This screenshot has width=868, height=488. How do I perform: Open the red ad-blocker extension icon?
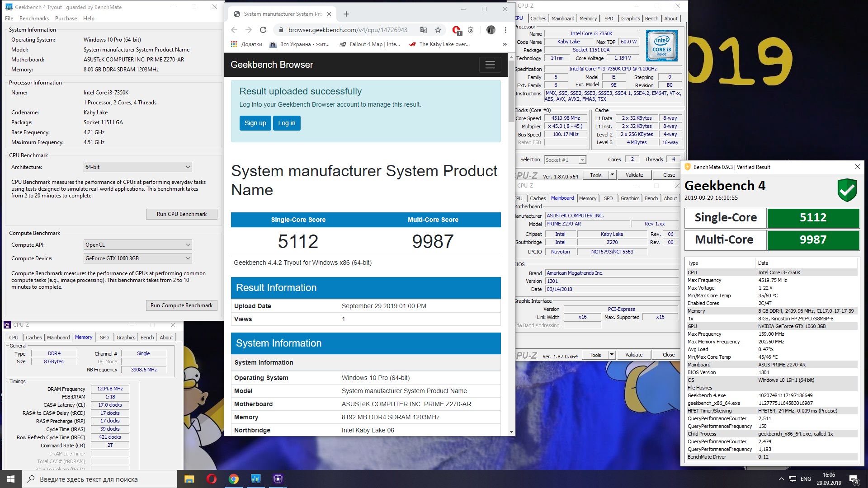pyautogui.click(x=457, y=30)
